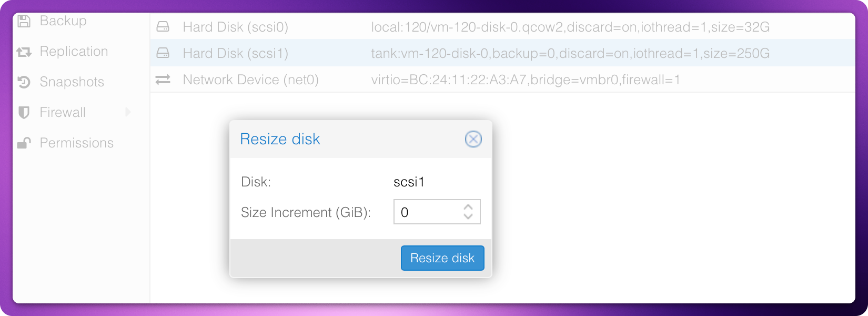Click the scsi1 hard disk drive icon
The image size is (868, 316).
(x=163, y=53)
